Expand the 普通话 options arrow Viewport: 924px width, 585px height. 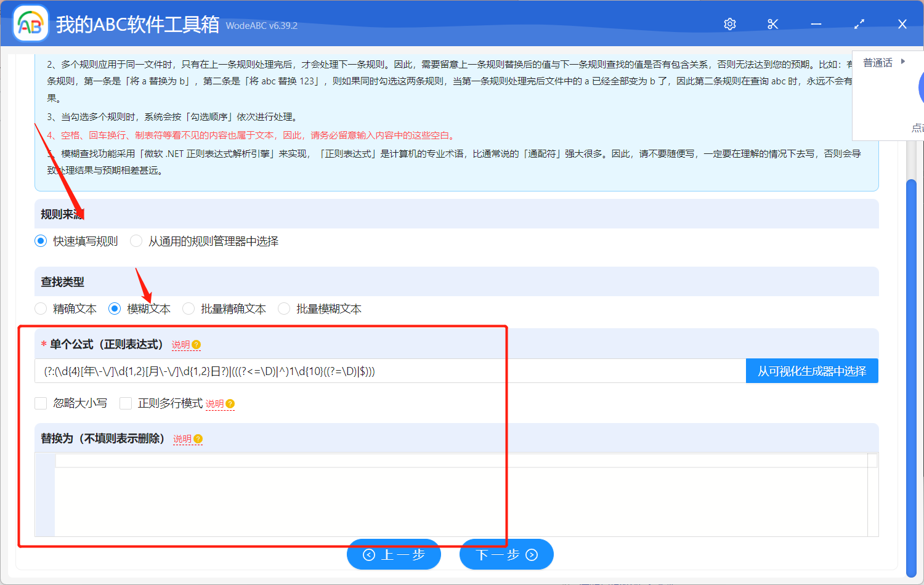902,62
